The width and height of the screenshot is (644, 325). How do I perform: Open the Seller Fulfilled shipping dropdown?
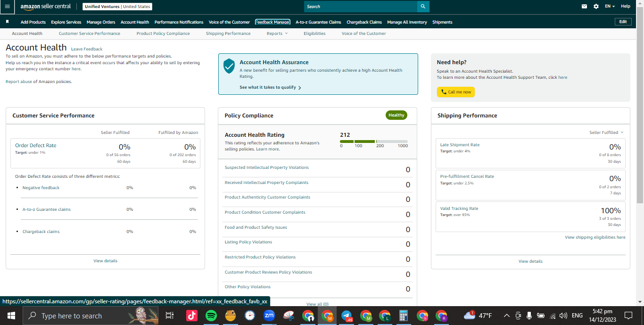click(606, 133)
